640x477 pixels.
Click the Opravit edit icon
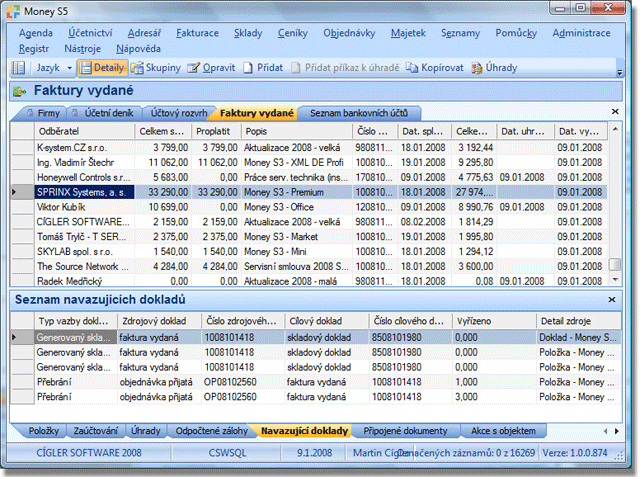tap(193, 68)
